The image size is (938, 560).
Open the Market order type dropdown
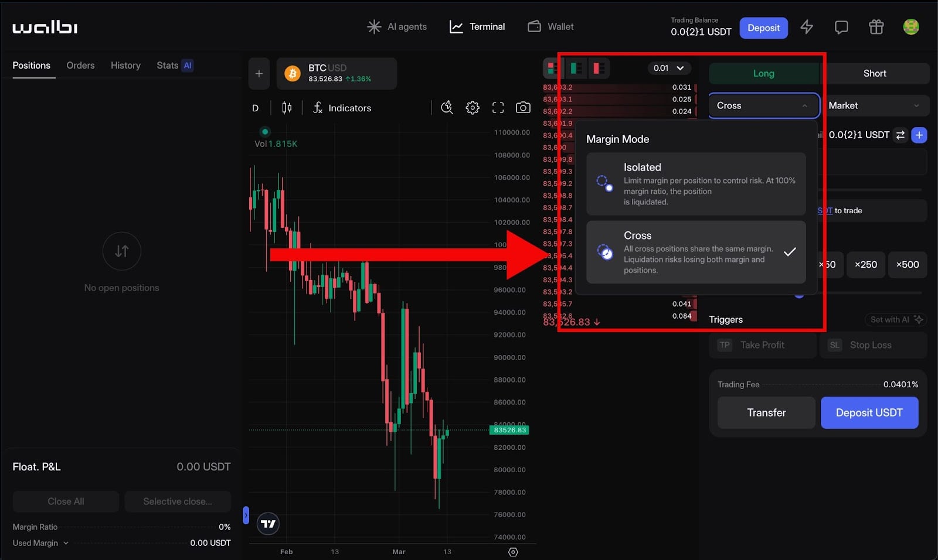874,105
